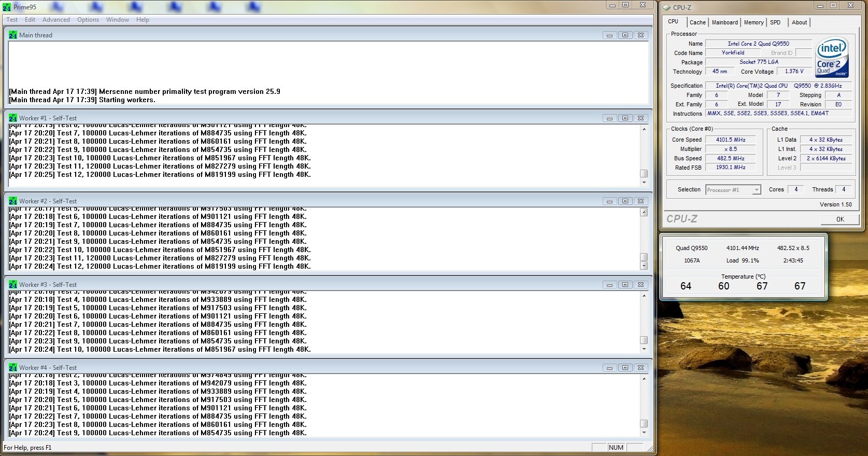Close the Main thread child window
The image size is (868, 456).
point(641,35)
